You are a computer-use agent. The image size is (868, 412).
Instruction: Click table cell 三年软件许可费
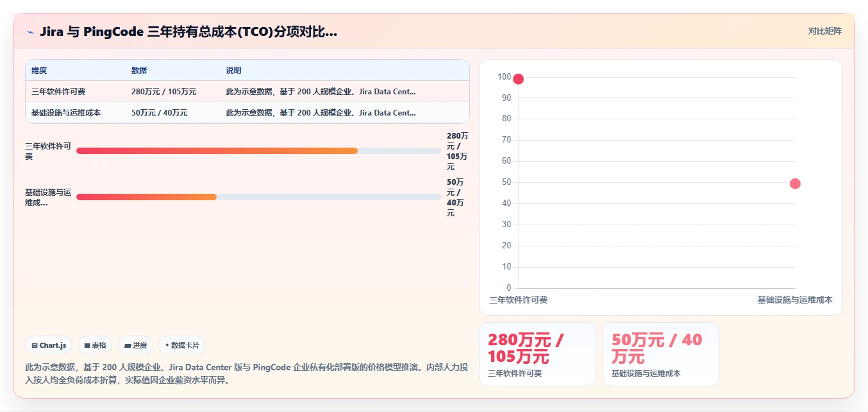[58, 92]
